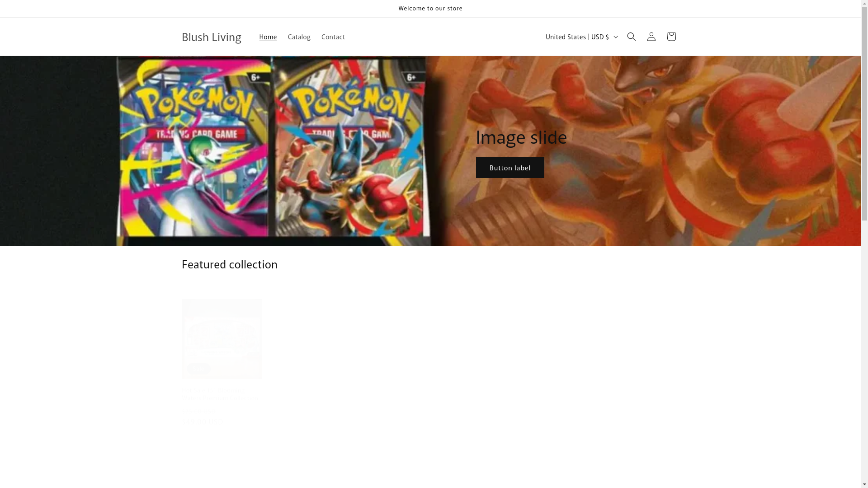Click the vertical scrollbar down arrow
Screen dimensions: 868x488
[x=864, y=484]
